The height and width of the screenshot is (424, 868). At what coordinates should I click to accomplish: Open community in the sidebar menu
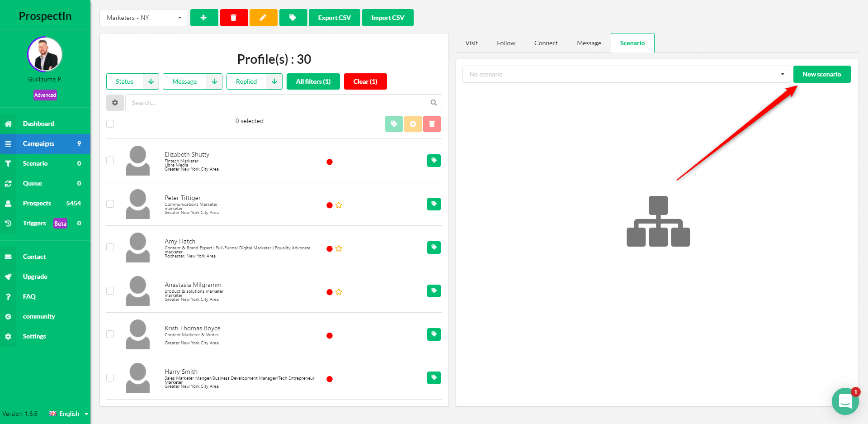tap(45, 316)
